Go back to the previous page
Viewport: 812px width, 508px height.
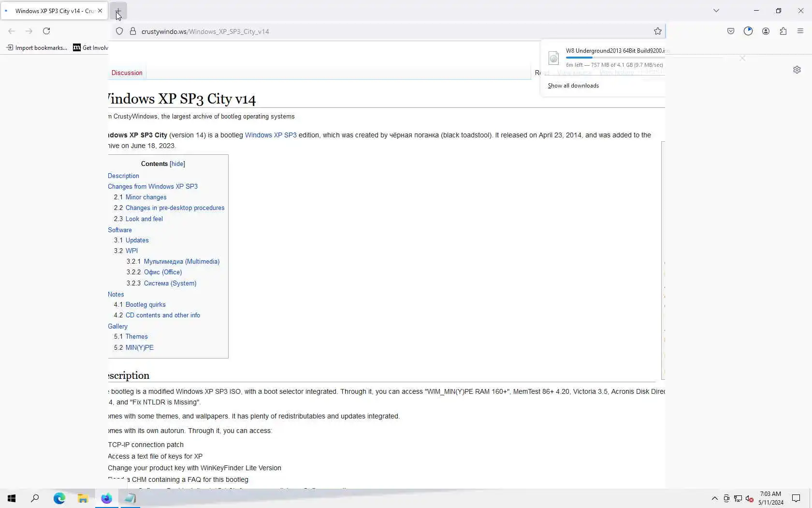12,31
